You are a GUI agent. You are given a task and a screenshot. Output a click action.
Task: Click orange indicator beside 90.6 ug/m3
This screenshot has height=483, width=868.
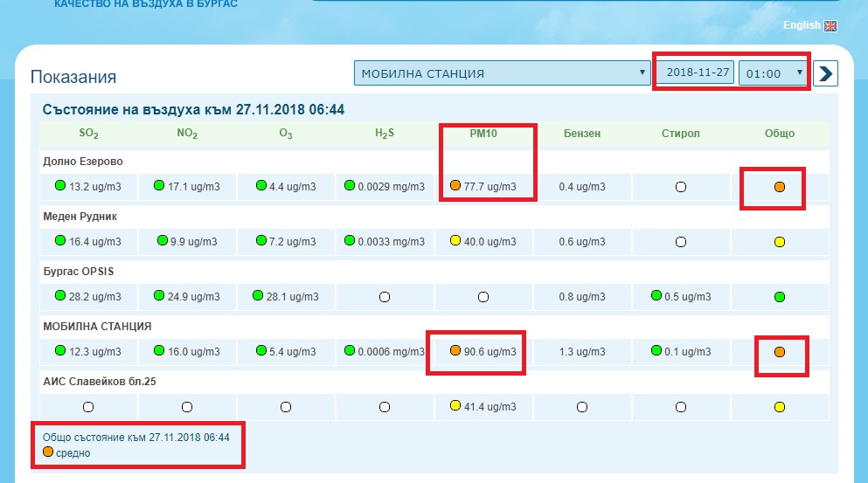[x=455, y=350]
